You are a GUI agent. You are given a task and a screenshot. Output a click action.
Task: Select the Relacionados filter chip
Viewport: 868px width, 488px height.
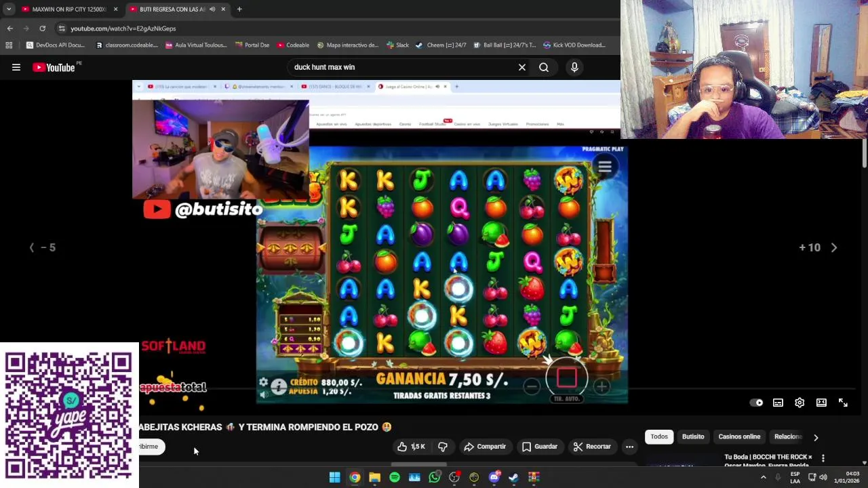(787, 437)
